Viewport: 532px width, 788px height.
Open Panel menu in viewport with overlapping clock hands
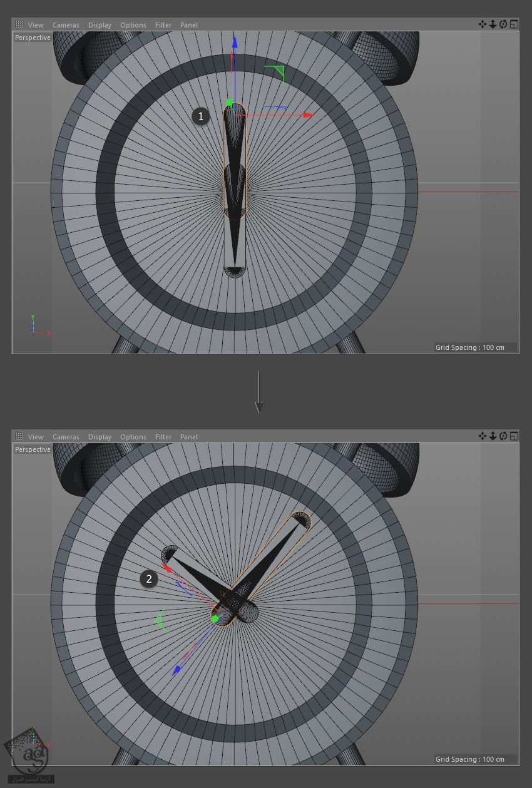(x=188, y=25)
